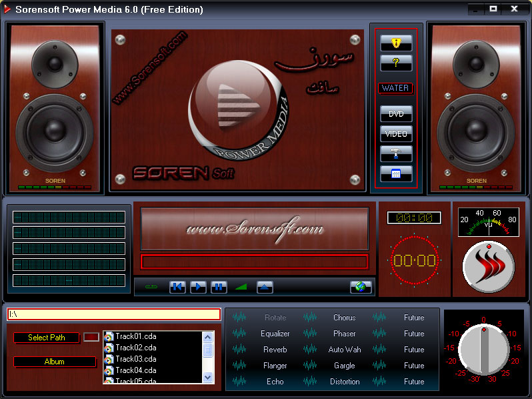Pause playback with the pause button
Screen dimensions: 532x399
tap(219, 288)
